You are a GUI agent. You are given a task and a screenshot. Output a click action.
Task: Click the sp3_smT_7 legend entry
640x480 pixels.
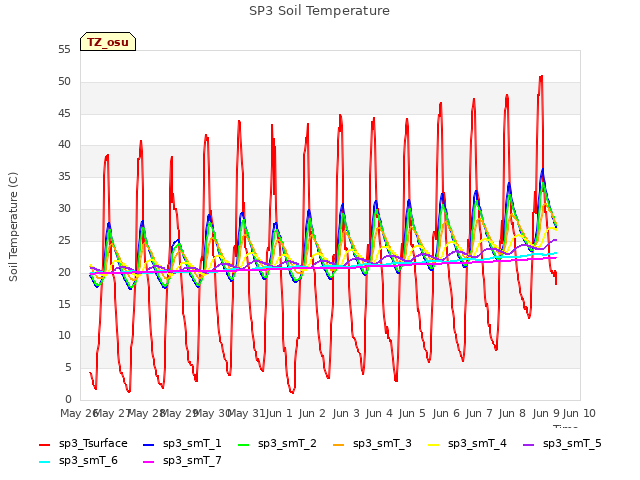(x=182, y=460)
